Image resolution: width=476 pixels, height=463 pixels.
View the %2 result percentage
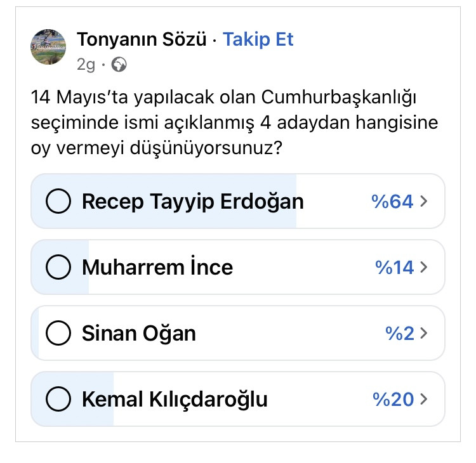click(399, 333)
